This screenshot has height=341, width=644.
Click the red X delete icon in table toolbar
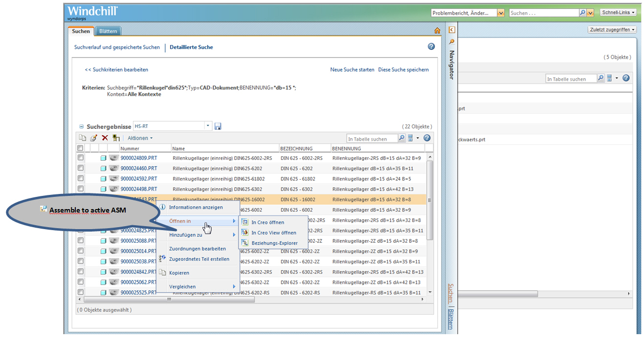click(104, 138)
